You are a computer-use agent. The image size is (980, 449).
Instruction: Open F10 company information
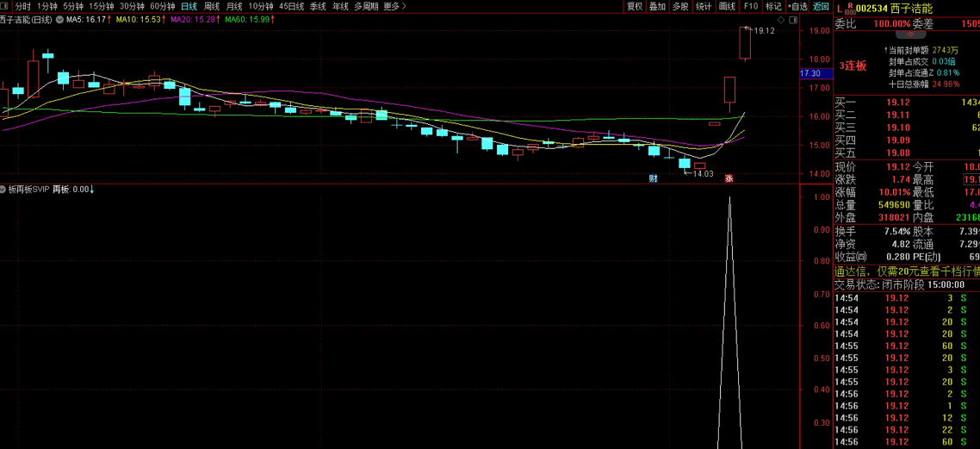click(750, 6)
